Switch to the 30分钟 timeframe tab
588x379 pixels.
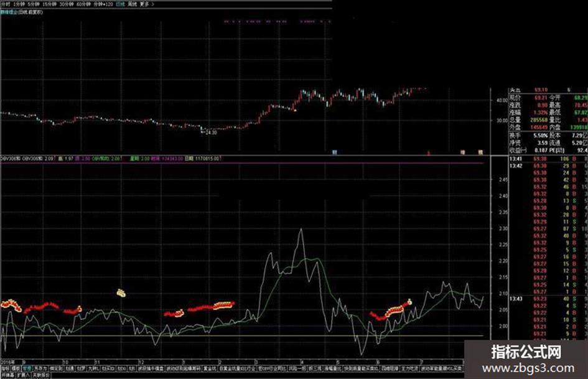(67, 4)
